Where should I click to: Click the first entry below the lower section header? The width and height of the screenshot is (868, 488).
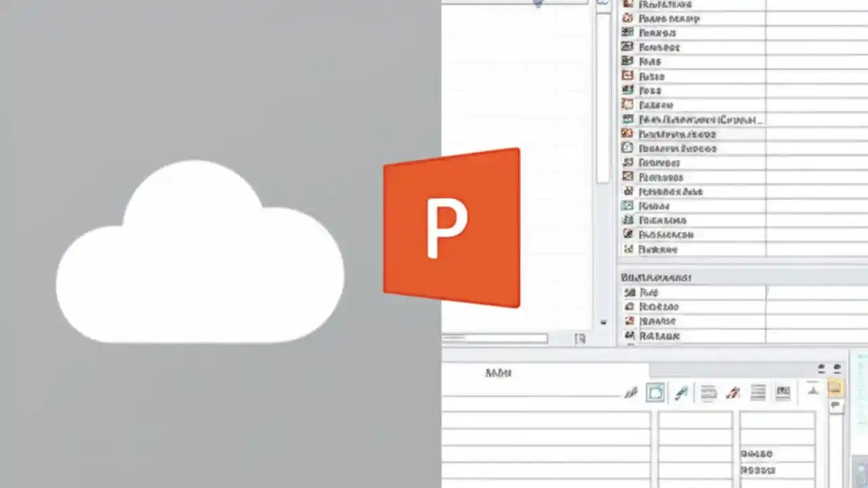648,292
